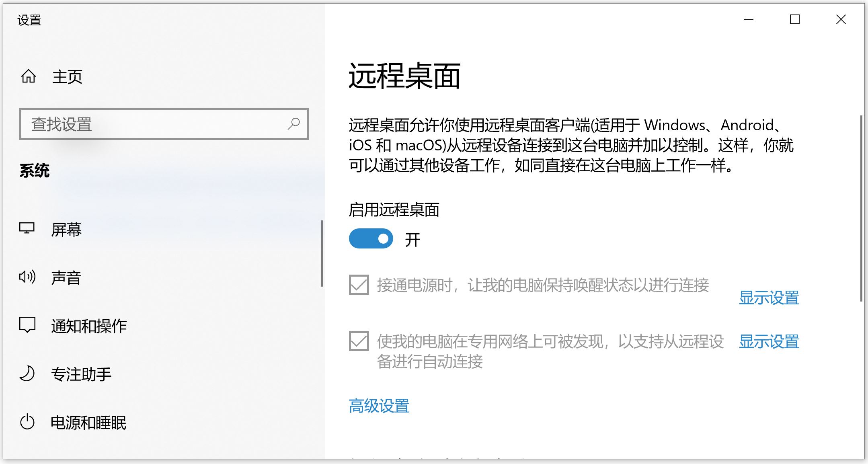Open 高级设置 advanced settings link
The image size is (868, 464).
[x=379, y=406]
